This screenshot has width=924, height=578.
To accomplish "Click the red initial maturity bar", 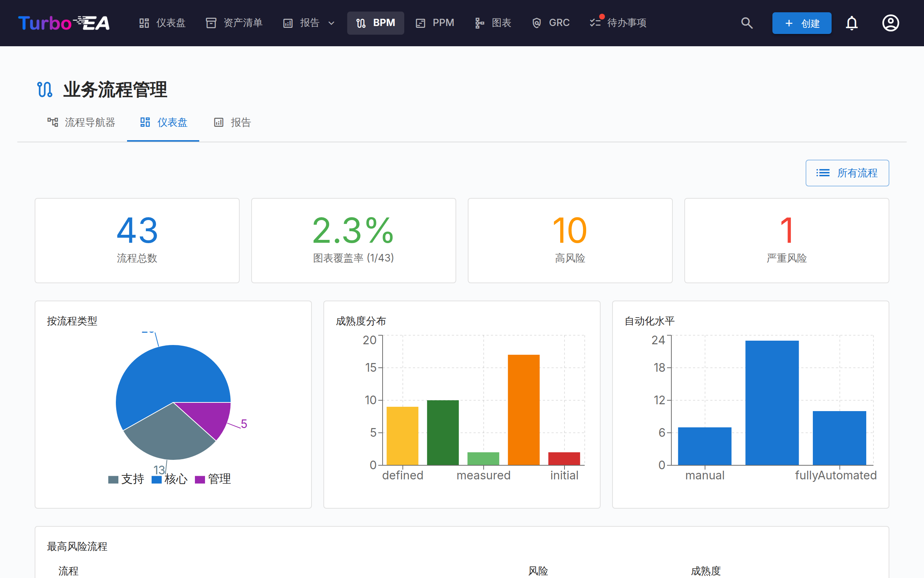I will pos(565,459).
